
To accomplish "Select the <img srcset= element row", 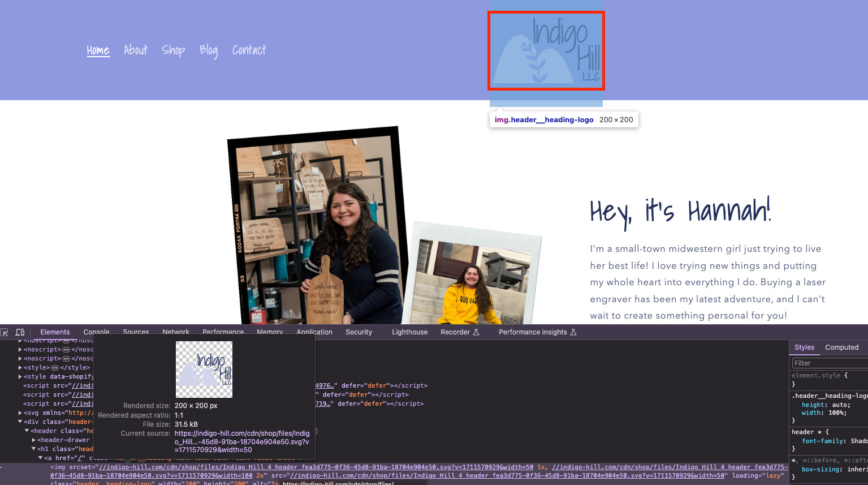I will (394, 475).
